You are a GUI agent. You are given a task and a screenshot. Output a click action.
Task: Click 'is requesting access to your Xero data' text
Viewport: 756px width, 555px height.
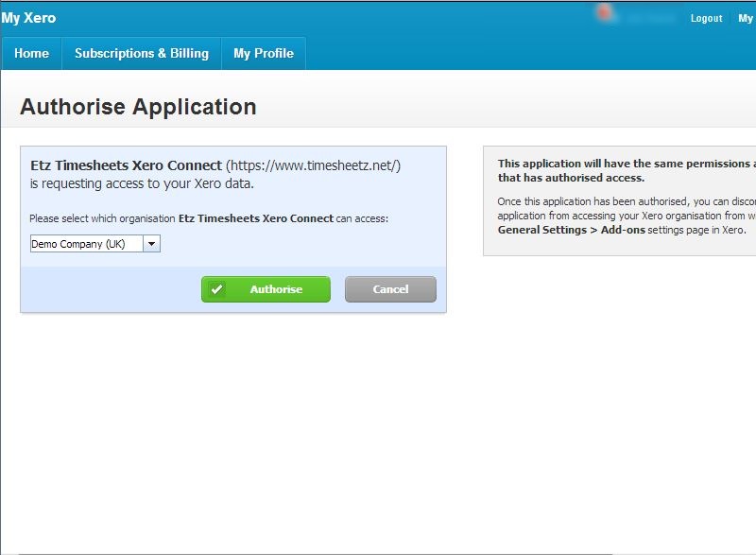tap(142, 183)
